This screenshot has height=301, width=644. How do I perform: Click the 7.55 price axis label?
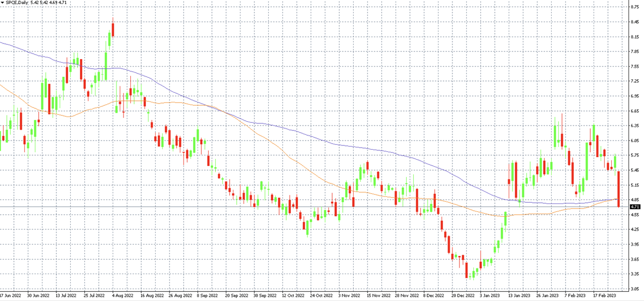click(635, 67)
